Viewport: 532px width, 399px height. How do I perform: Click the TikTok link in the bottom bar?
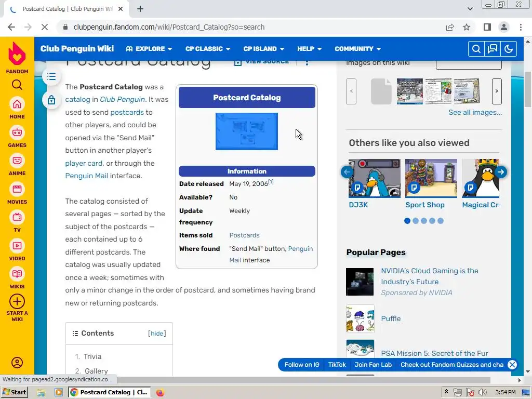click(x=337, y=365)
